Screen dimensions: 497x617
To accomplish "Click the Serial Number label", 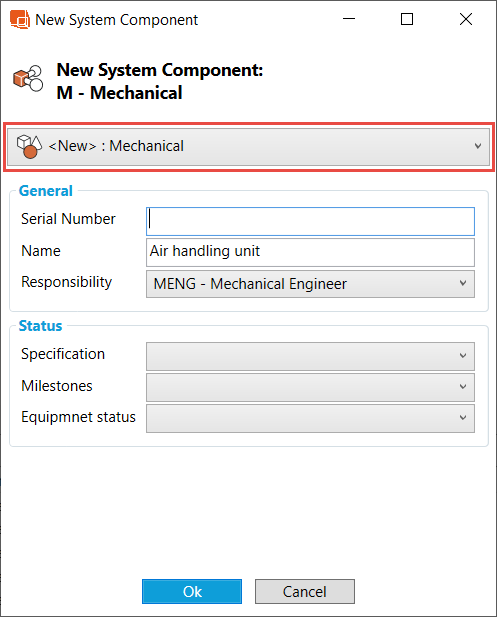I will point(68,219).
